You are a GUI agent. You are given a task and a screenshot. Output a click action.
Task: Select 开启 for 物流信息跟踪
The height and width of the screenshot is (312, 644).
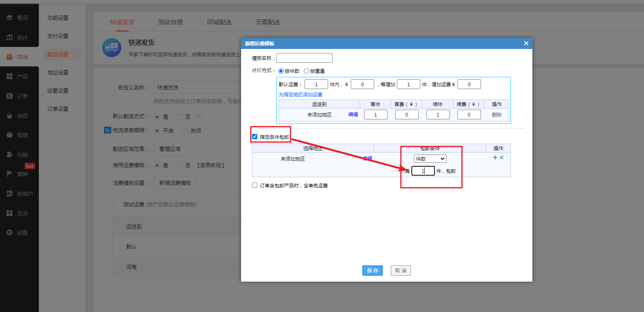pyautogui.click(x=157, y=131)
